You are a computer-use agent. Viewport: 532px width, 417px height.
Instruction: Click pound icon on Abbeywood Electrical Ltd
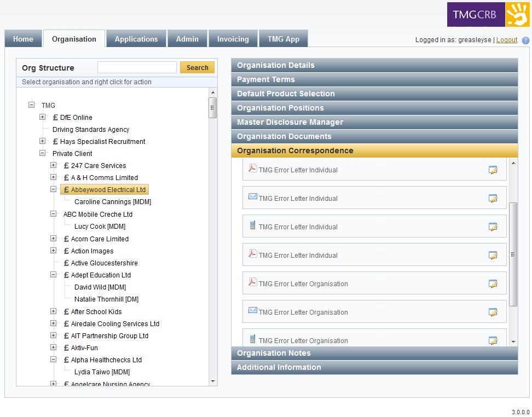tap(66, 190)
